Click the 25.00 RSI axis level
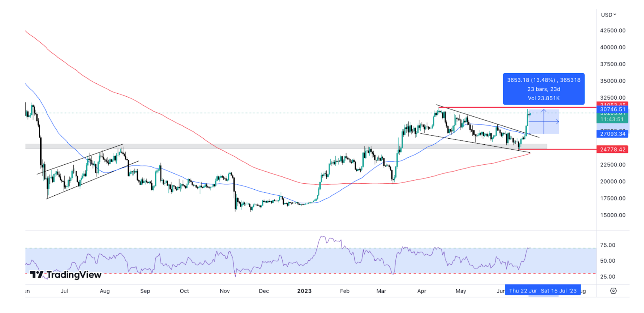 607,276
